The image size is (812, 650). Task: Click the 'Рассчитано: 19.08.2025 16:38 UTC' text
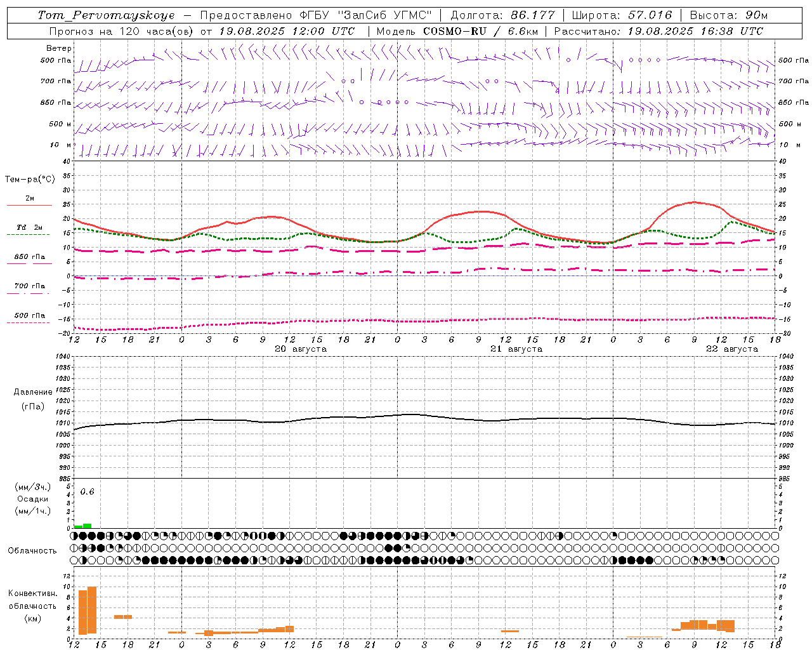point(659,31)
